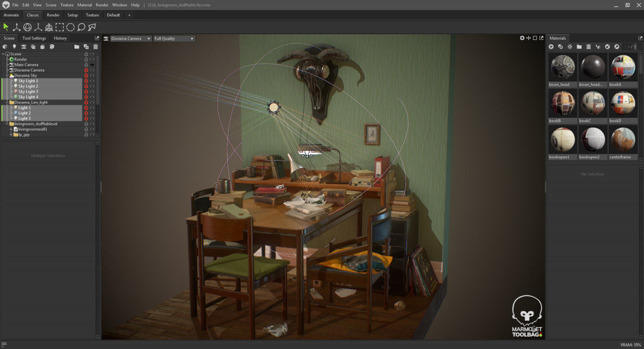Viewport: 644px width, 349px height.
Task: Add new folder in Scene panel
Action: point(77,47)
